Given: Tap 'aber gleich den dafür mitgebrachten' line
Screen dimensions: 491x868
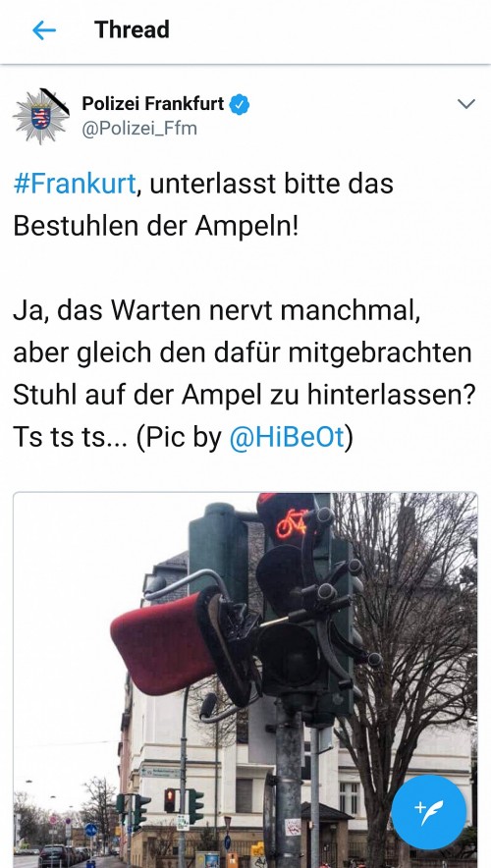Looking at the screenshot, I should click(243, 354).
